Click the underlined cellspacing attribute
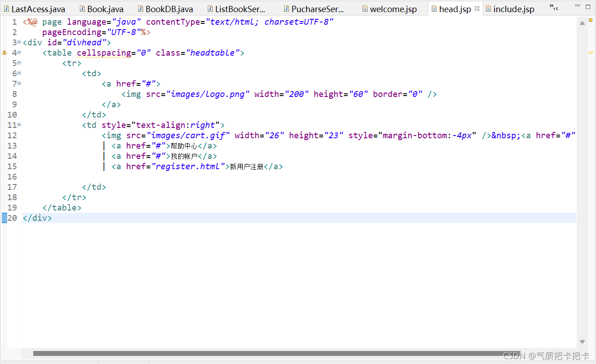 (x=104, y=53)
